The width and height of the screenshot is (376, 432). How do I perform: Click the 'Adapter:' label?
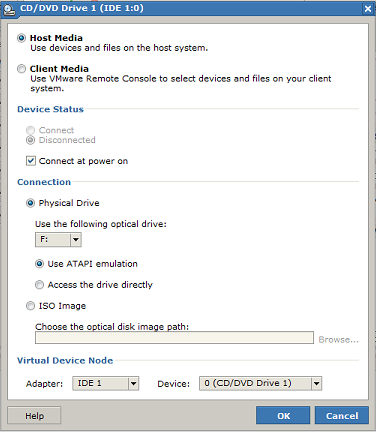click(44, 384)
